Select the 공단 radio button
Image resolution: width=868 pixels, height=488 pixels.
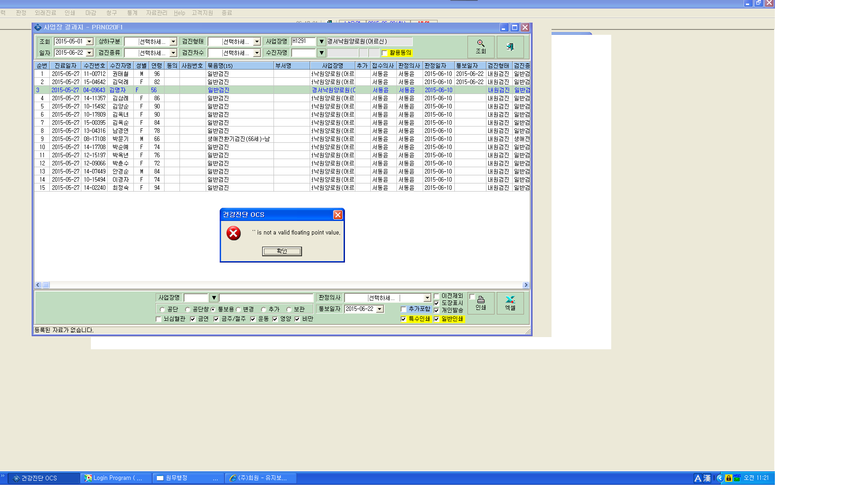pos(163,310)
